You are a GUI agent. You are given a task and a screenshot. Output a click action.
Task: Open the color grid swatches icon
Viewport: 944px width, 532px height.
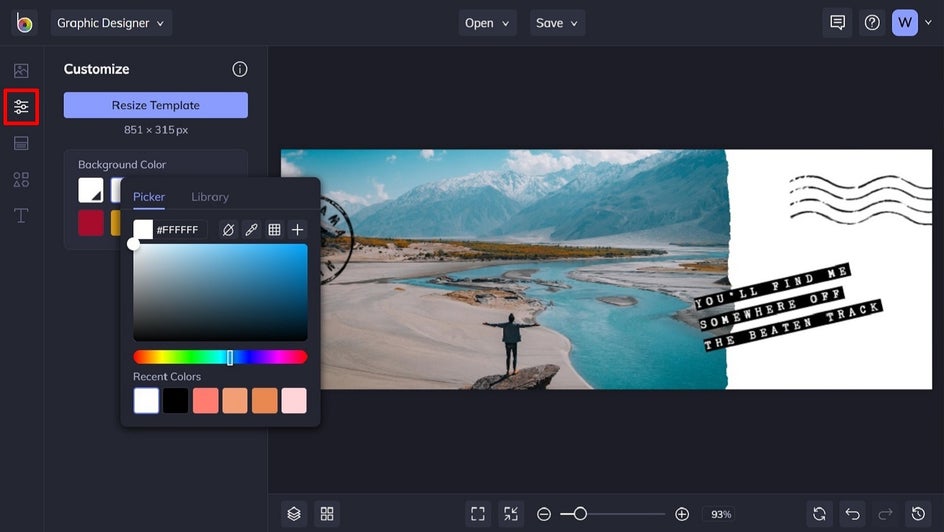coord(275,229)
